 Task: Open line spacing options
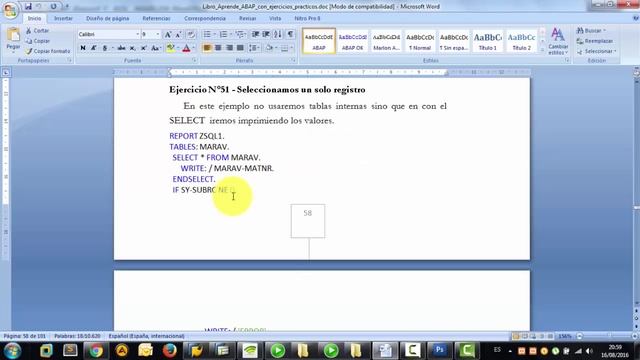click(254, 48)
